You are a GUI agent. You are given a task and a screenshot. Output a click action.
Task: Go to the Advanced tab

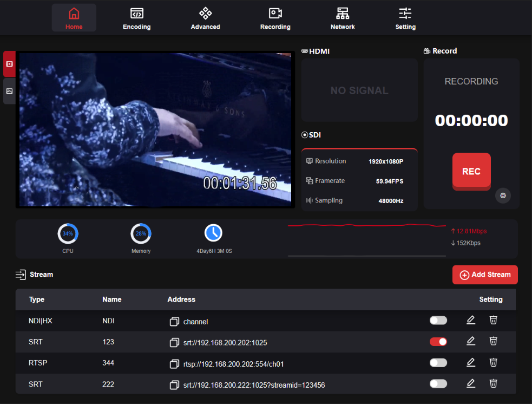pos(206,18)
